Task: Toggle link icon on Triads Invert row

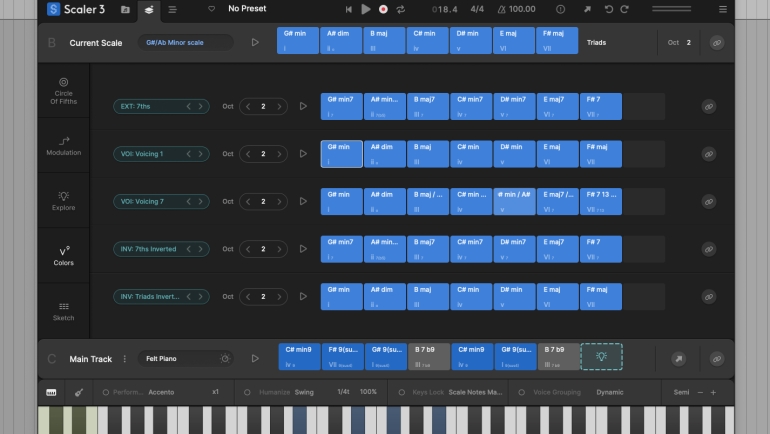Action: coord(709,297)
